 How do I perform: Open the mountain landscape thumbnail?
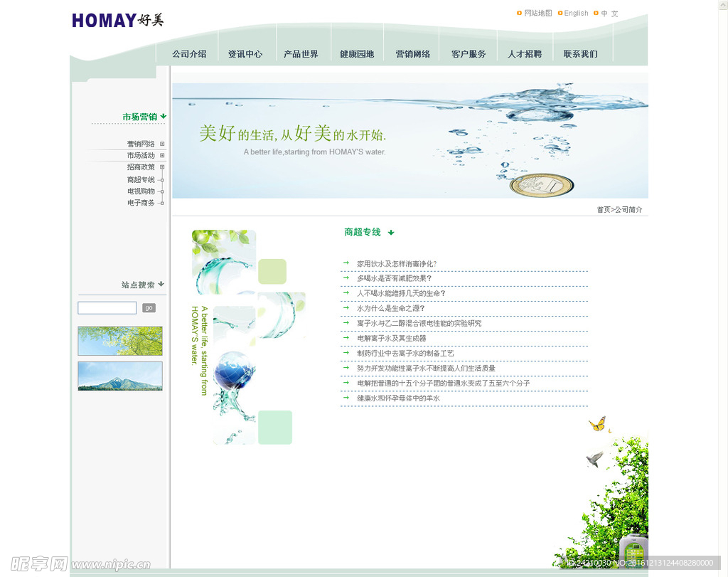[x=120, y=376]
